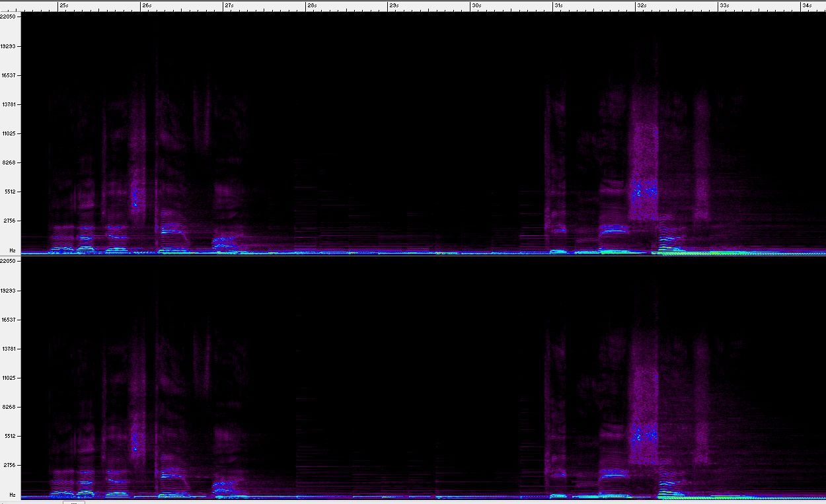Click the 25s mark on the time ruler
Viewport: 826px width, 504px height.
63,5
